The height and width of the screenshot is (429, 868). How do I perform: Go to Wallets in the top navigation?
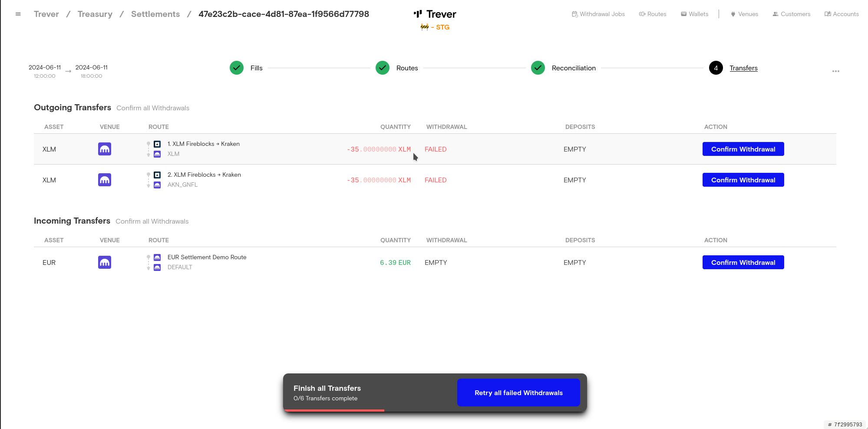click(694, 14)
